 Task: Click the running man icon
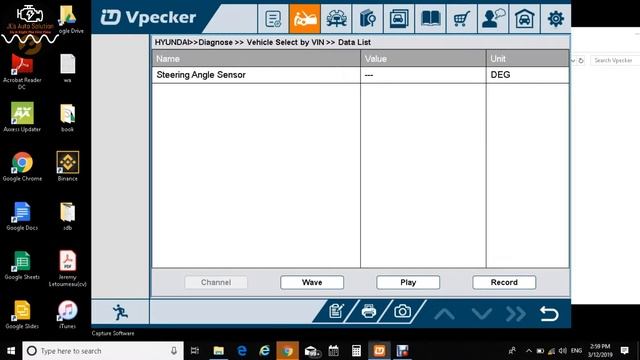(120, 312)
